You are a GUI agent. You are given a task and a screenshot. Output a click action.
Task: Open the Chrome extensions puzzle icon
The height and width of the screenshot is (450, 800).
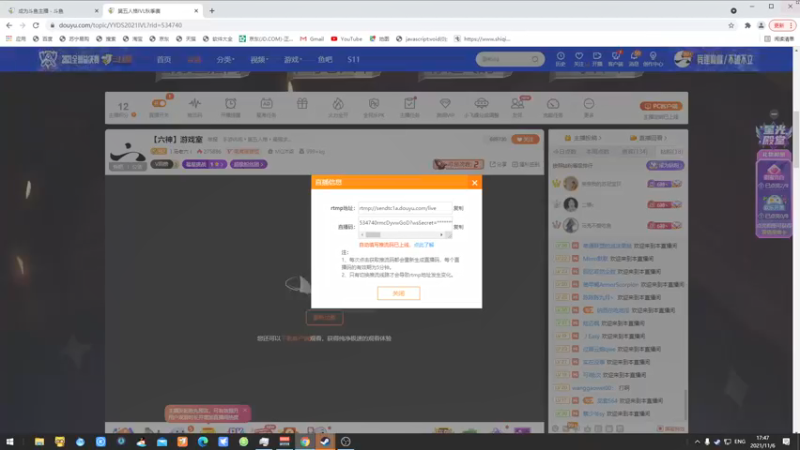tap(747, 25)
